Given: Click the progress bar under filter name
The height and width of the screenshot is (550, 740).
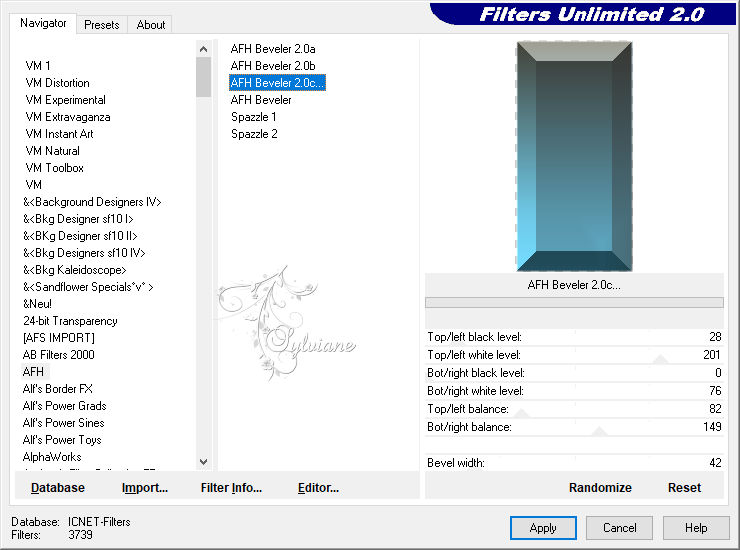Looking at the screenshot, I should click(574, 303).
